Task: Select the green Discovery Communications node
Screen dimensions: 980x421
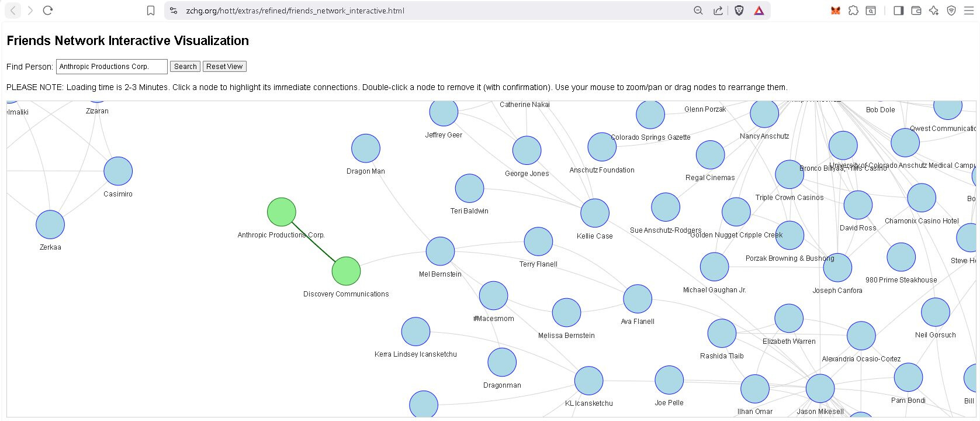Action: [346, 271]
